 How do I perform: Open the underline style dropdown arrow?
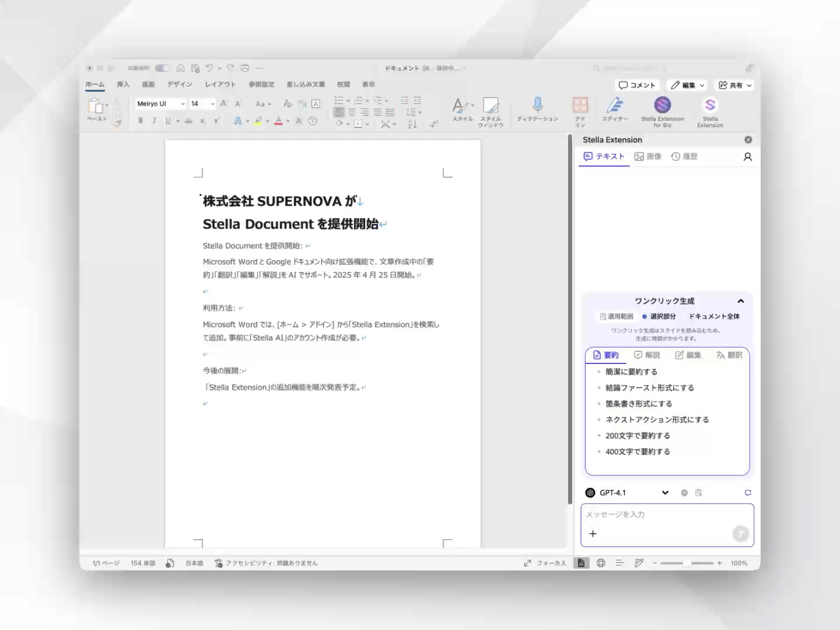[x=178, y=121]
